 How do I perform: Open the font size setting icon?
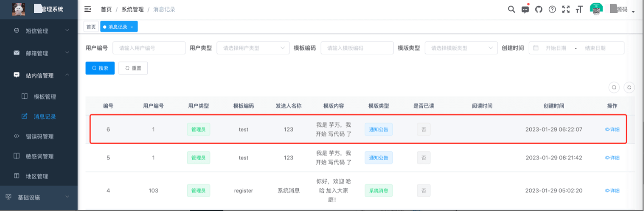[x=579, y=9]
